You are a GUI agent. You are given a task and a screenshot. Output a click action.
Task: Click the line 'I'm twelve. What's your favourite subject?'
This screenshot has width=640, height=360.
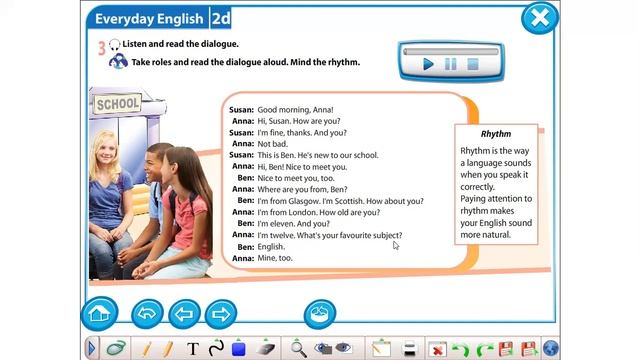coord(330,235)
